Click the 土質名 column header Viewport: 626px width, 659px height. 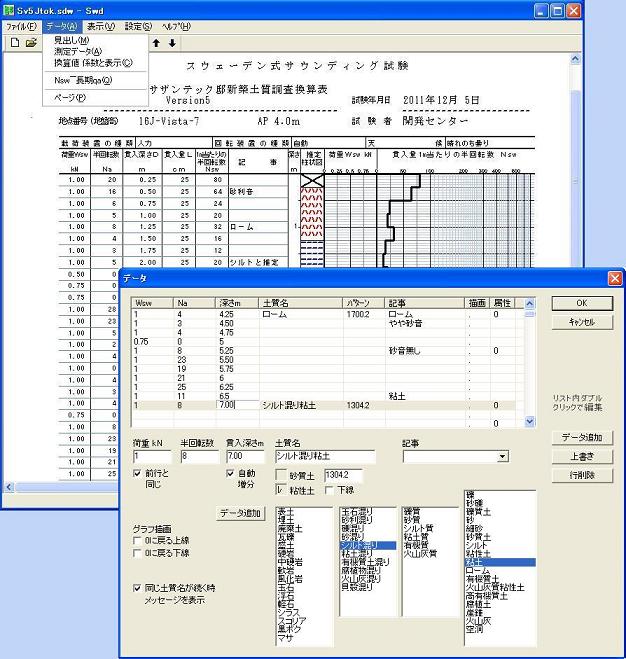[301, 303]
